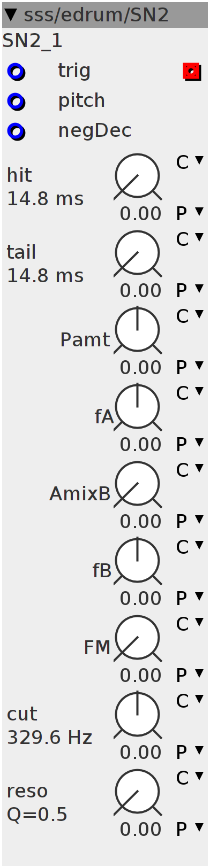This screenshot has height=868, width=210.
Task: Open the P dropdown below the FM knob
Action: click(x=190, y=675)
